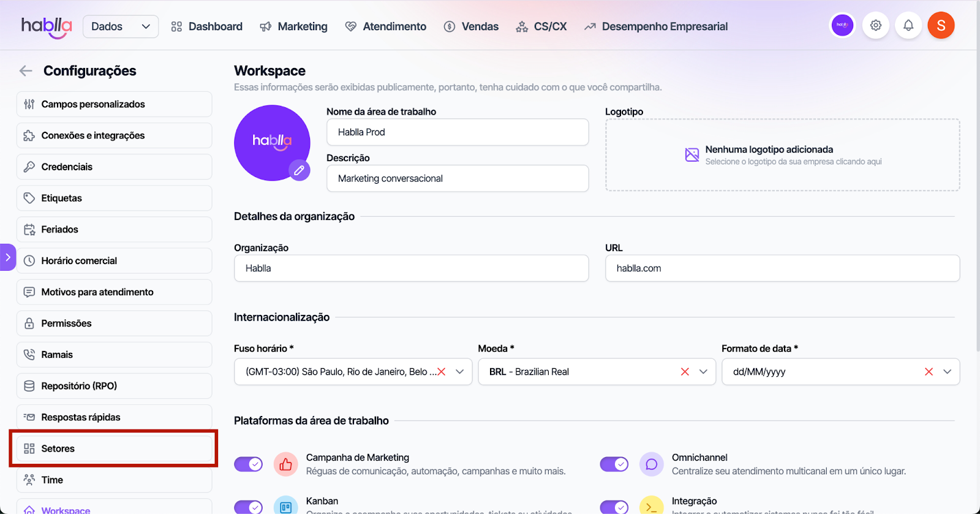Click the Logotipo upload area
The width and height of the screenshot is (980, 514).
pyautogui.click(x=782, y=155)
